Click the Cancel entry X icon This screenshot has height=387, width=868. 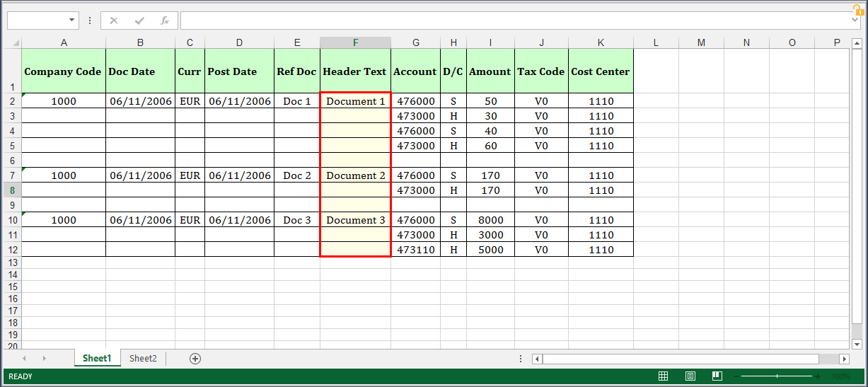pyautogui.click(x=114, y=21)
